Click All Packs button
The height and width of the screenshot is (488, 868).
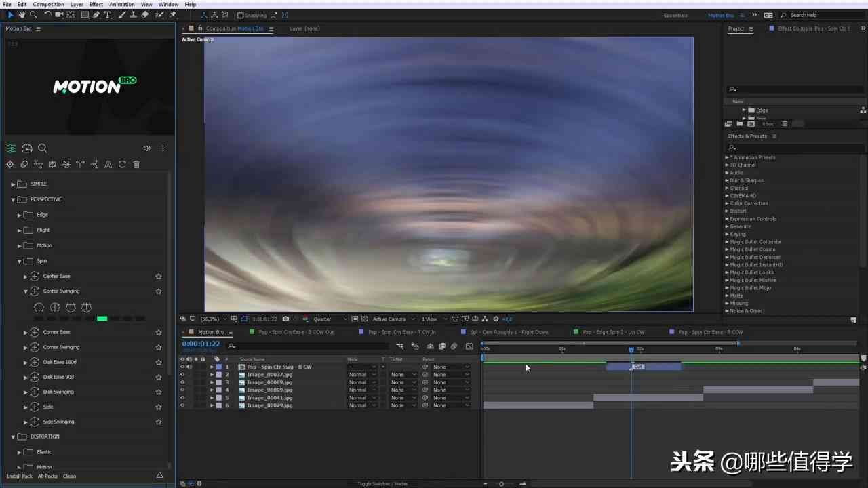click(x=47, y=476)
